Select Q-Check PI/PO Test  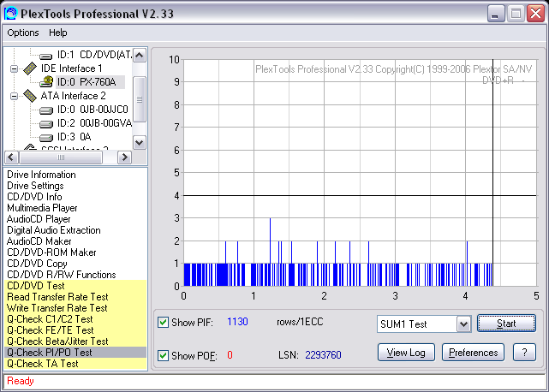(x=75, y=353)
